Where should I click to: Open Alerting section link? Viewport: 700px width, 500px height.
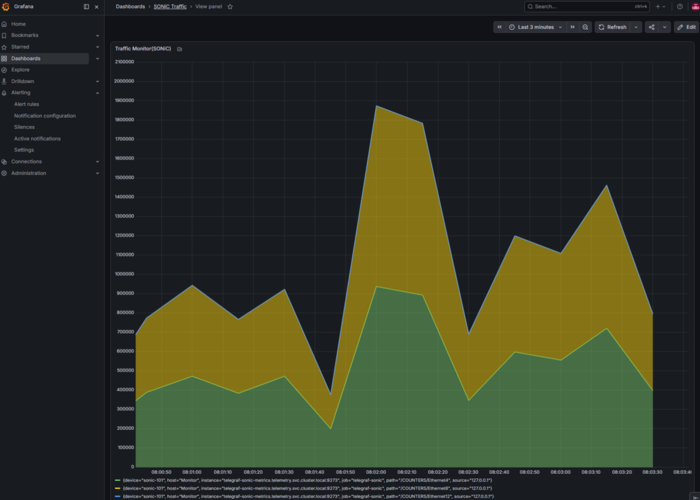point(21,93)
